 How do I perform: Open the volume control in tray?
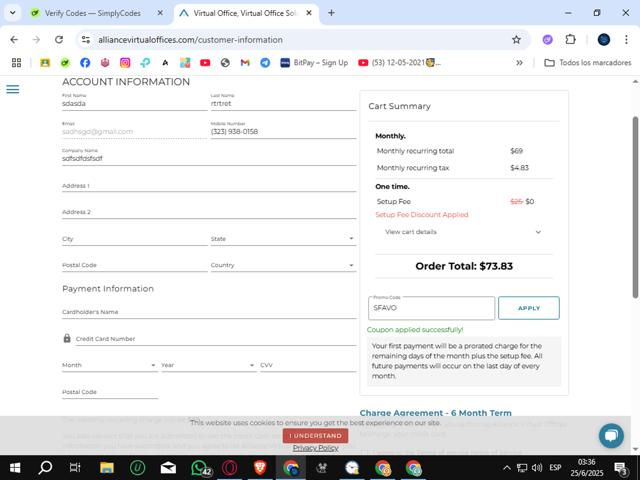(537, 468)
